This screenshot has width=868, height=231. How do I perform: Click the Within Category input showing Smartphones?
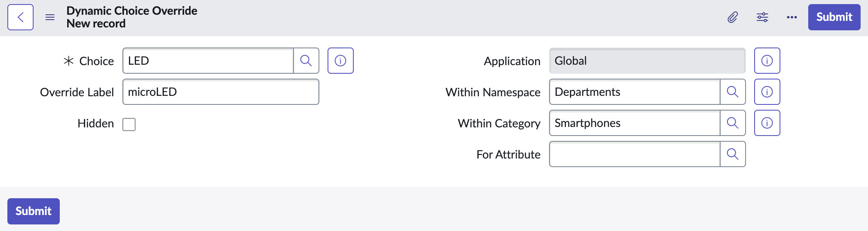635,123
